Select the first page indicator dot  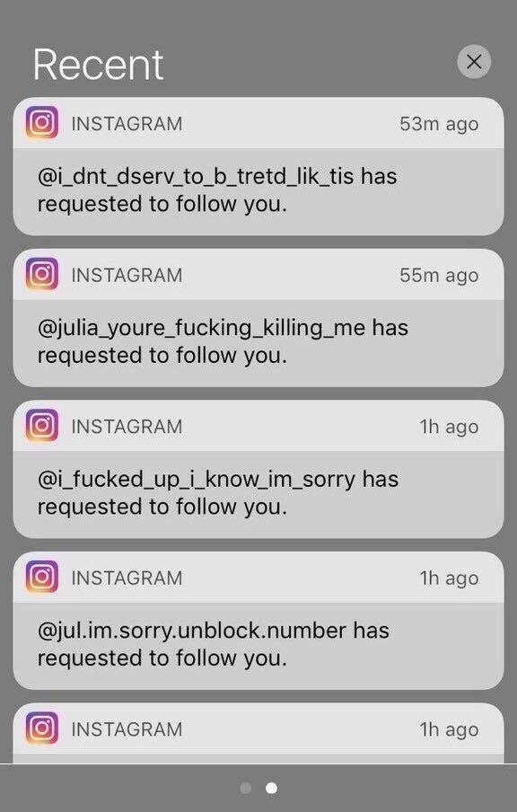click(246, 788)
